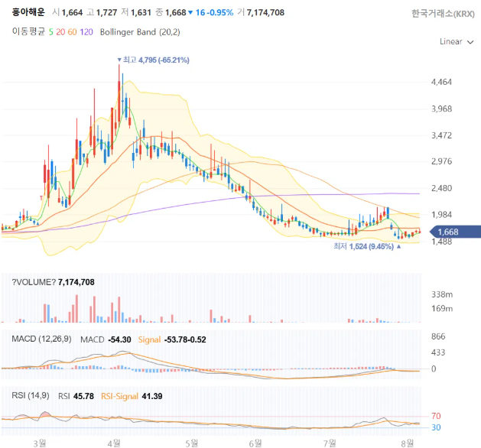Click the 8월 date axis label
The width and height of the screenshot is (481, 448).
[x=408, y=443]
